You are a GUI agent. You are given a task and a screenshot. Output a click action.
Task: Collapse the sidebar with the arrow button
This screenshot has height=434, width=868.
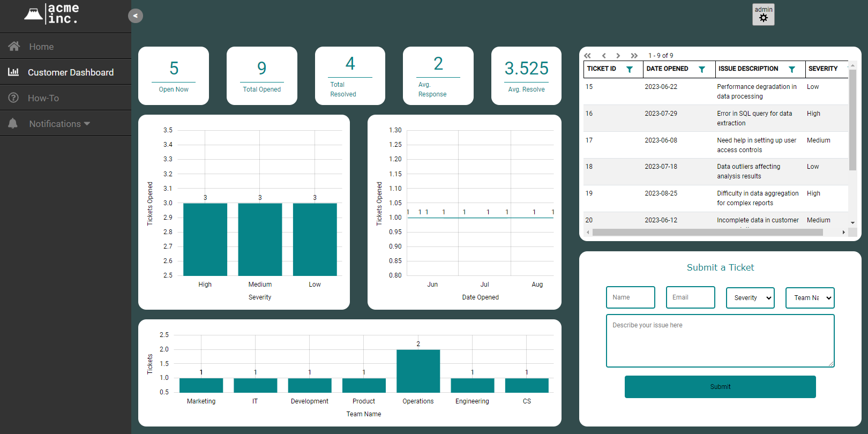[136, 16]
